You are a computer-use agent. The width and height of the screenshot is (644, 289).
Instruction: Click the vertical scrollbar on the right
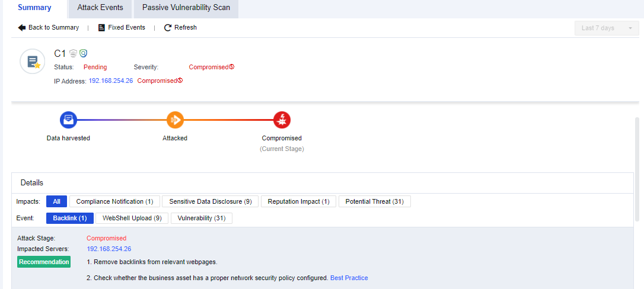click(637, 166)
